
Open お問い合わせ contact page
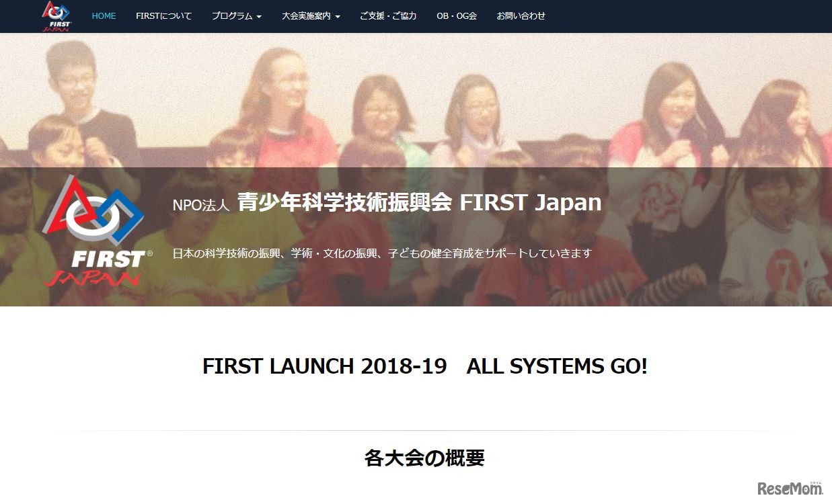coord(521,16)
